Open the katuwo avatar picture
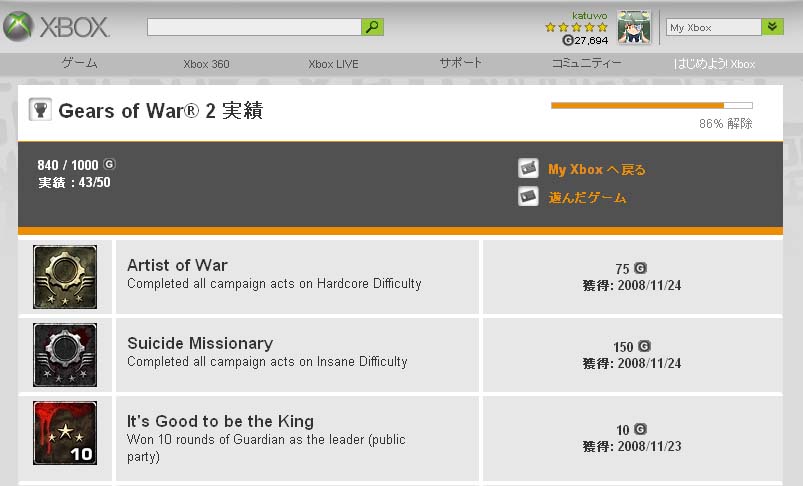The height and width of the screenshot is (486, 803). coord(634,27)
